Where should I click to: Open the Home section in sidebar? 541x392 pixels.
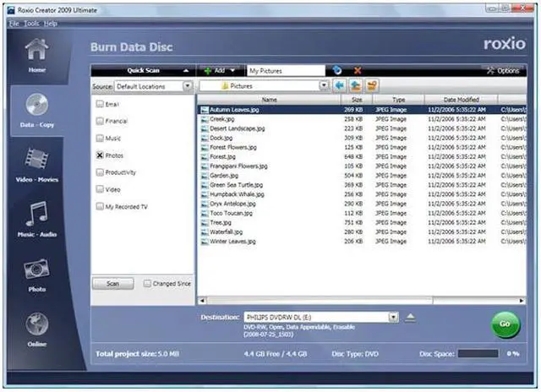pos(36,55)
